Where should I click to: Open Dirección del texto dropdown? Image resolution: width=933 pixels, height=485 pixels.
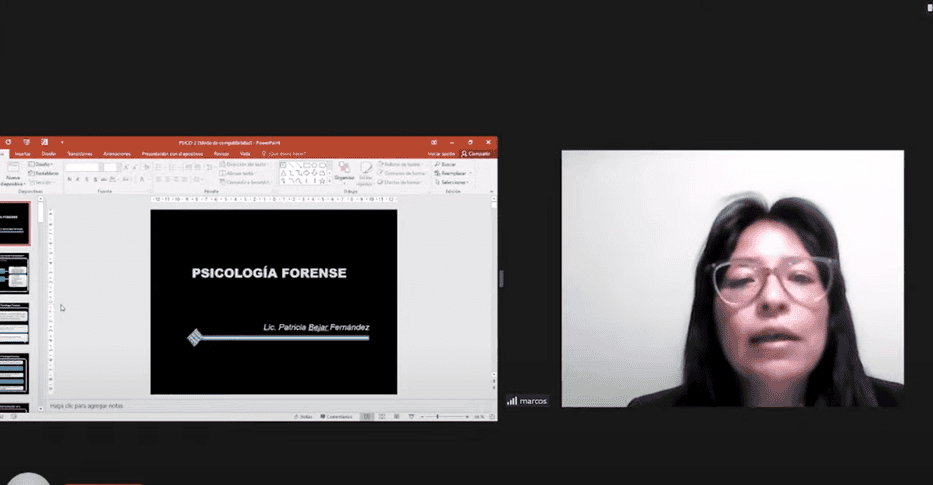(x=245, y=164)
